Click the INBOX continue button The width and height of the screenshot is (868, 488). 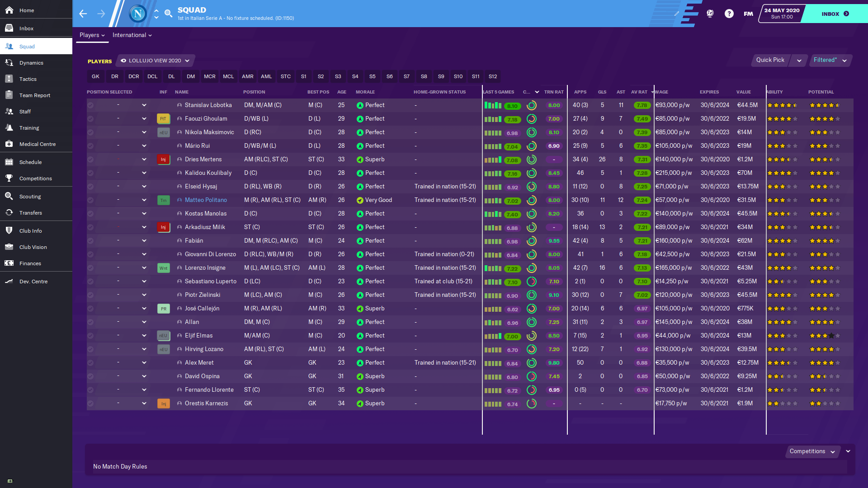pos(835,14)
